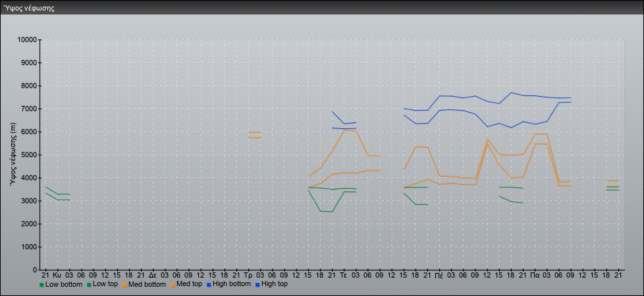This screenshot has height=296, width=644.
Task: Click the "Τε" day label on x-axis
Action: 343,275
